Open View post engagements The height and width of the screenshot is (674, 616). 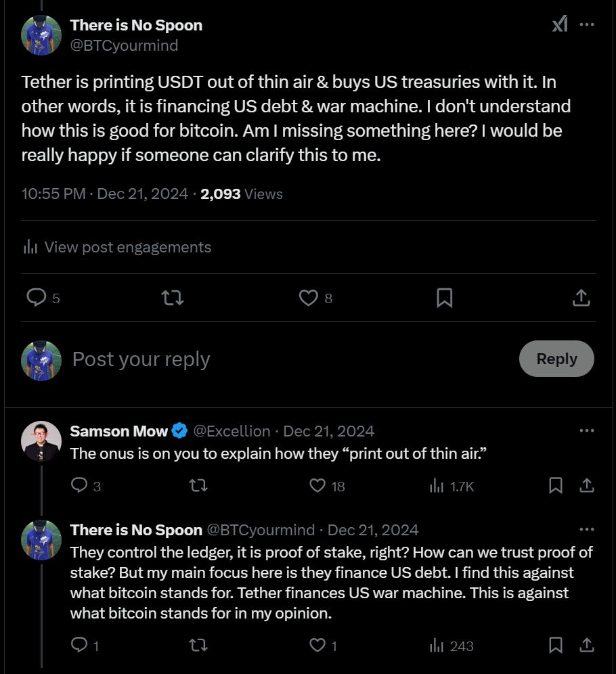pos(117,247)
